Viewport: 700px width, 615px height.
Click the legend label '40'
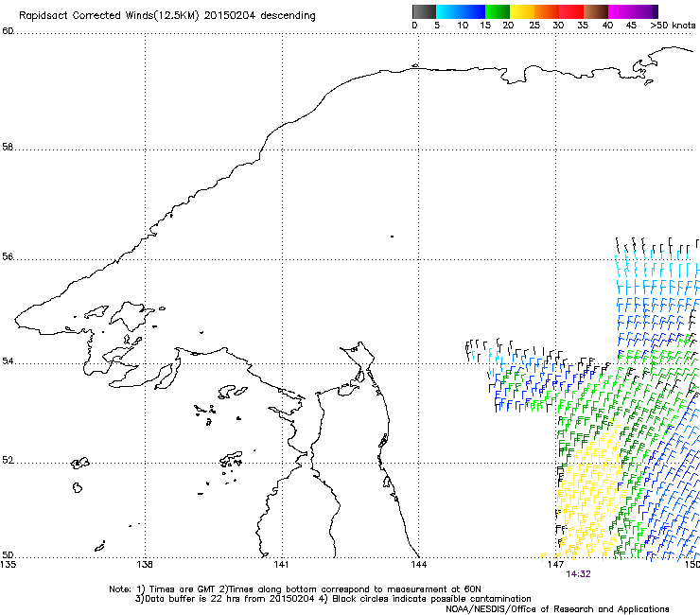[x=607, y=26]
